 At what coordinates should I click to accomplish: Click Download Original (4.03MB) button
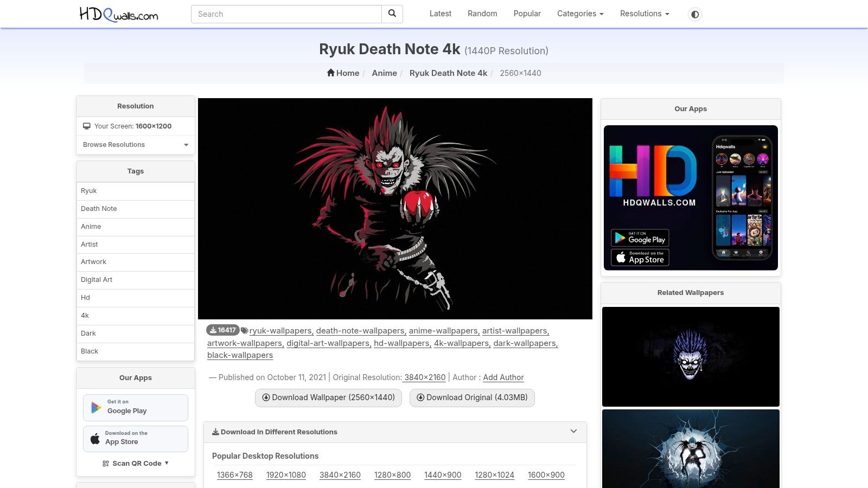tap(472, 397)
